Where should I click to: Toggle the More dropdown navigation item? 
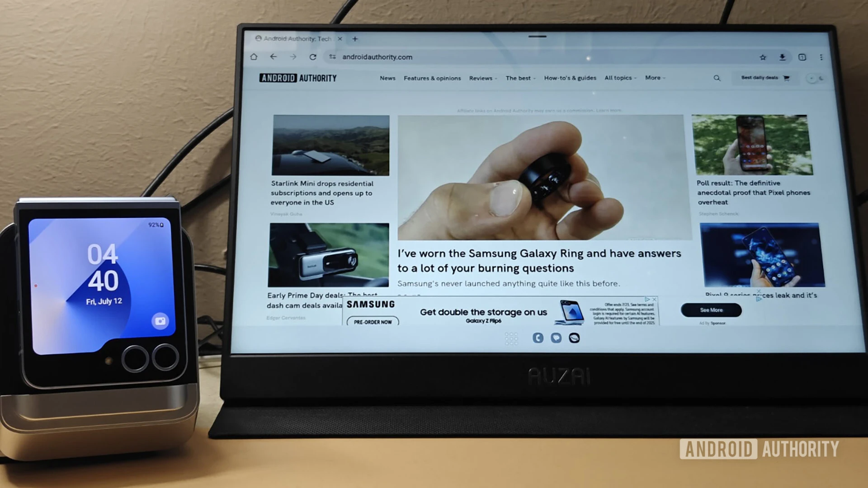(654, 77)
